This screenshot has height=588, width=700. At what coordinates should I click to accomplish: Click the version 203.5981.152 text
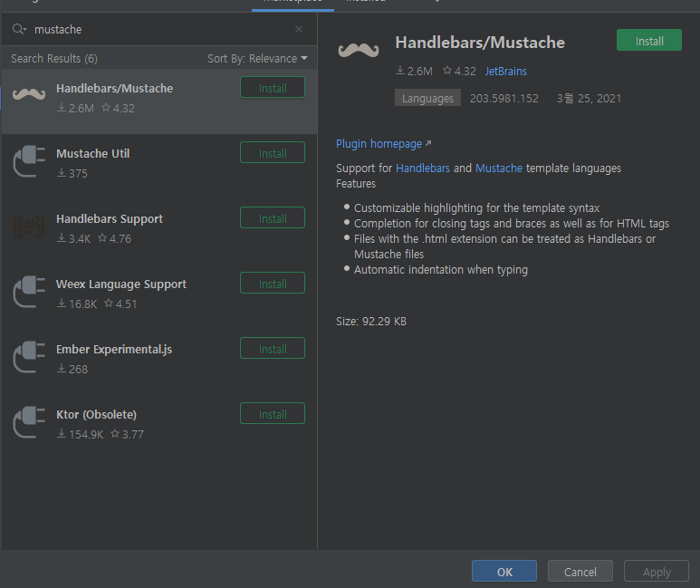pyautogui.click(x=504, y=98)
